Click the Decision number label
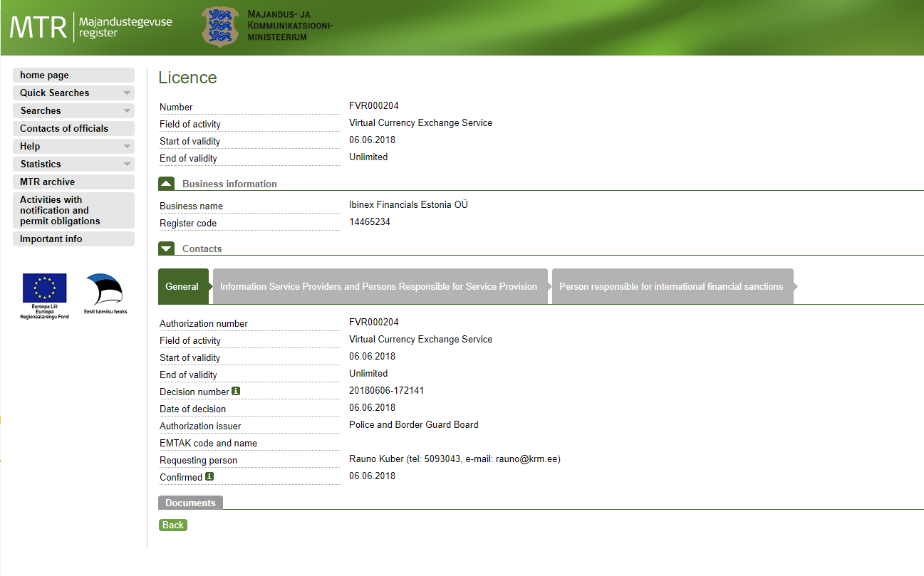 (194, 392)
